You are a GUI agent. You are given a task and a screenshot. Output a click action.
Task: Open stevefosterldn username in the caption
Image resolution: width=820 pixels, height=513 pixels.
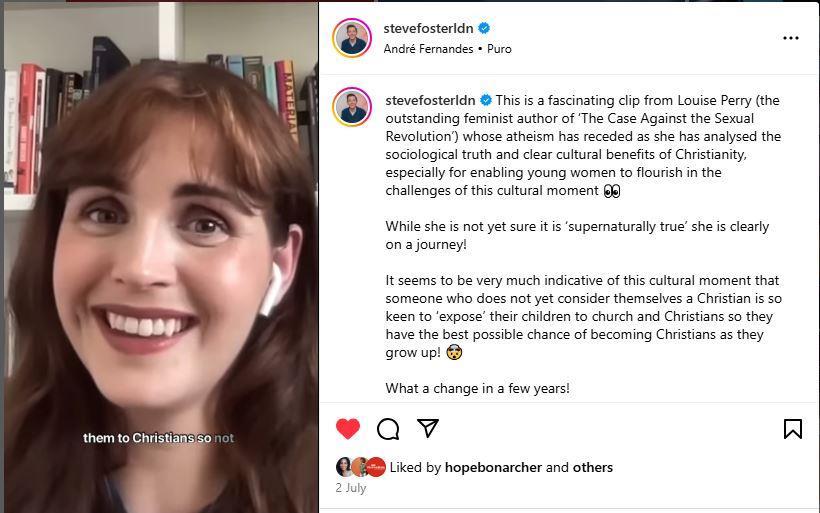tap(430, 100)
